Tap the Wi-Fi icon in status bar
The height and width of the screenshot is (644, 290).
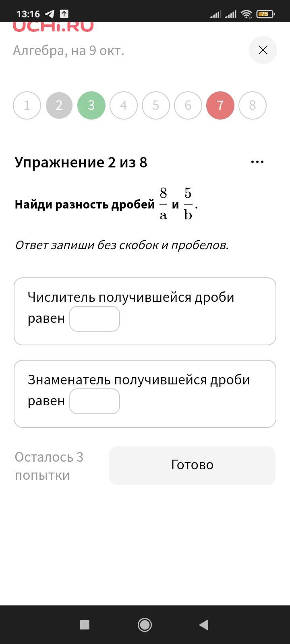(x=246, y=14)
